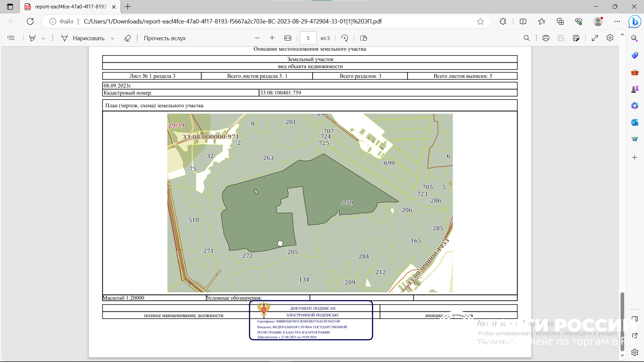Open the page view layout icon
Image resolution: width=644 pixels, height=362 pixels.
[363, 38]
